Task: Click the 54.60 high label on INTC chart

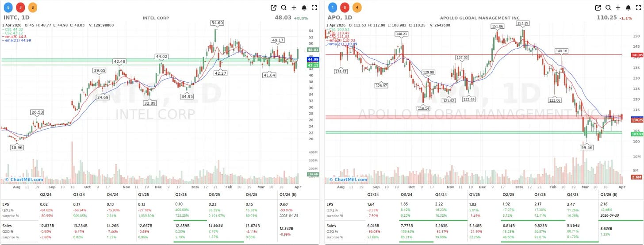Action: coord(217,23)
